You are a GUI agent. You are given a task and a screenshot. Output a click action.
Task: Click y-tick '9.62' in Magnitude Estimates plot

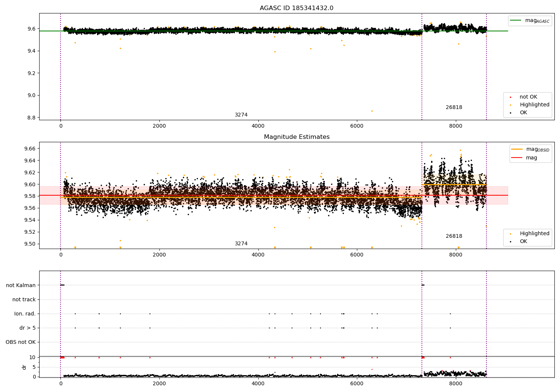[x=30, y=173]
